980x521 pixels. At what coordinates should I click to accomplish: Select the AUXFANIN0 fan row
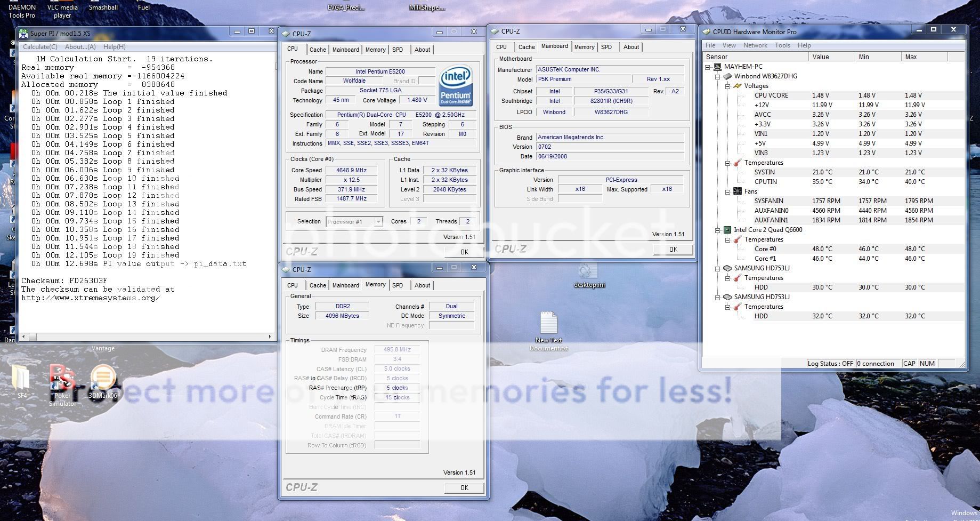click(833, 211)
